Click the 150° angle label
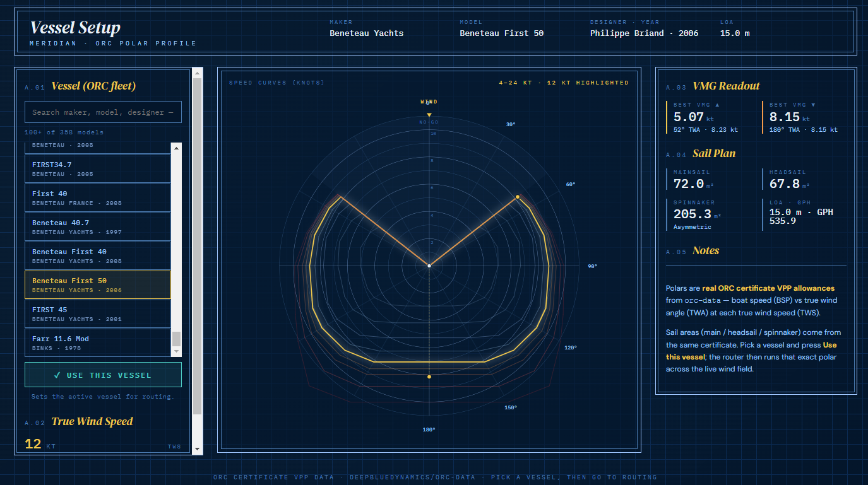Screen dimensions: 868x485 pyautogui.click(x=511, y=407)
